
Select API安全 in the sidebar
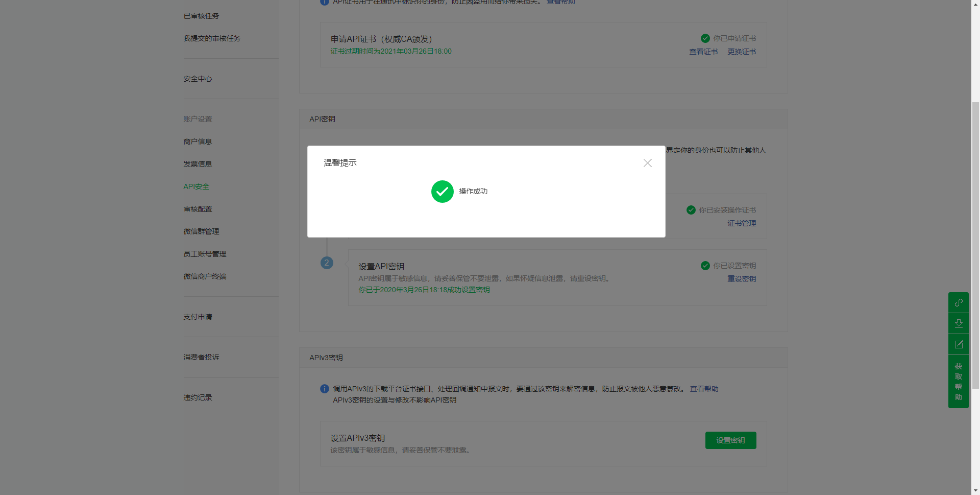click(196, 186)
